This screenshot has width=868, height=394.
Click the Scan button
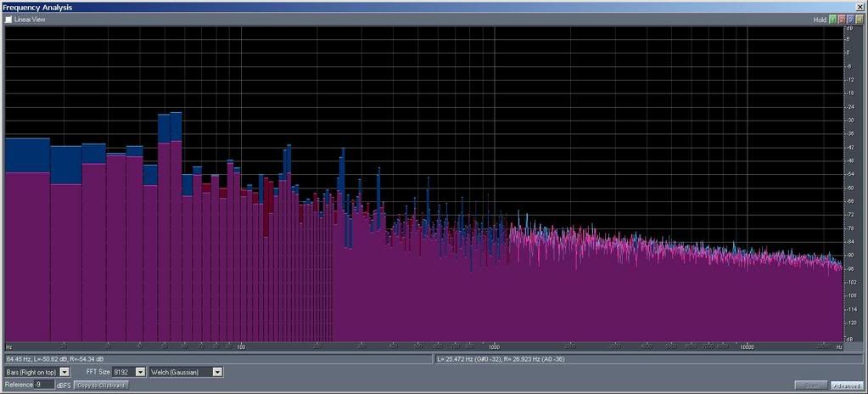811,386
